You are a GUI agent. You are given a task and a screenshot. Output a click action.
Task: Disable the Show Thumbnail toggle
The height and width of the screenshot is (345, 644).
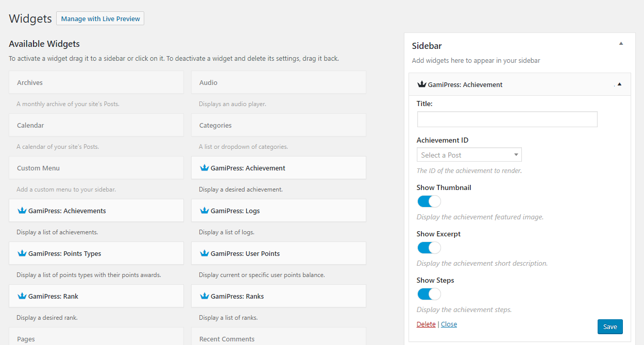click(x=429, y=201)
